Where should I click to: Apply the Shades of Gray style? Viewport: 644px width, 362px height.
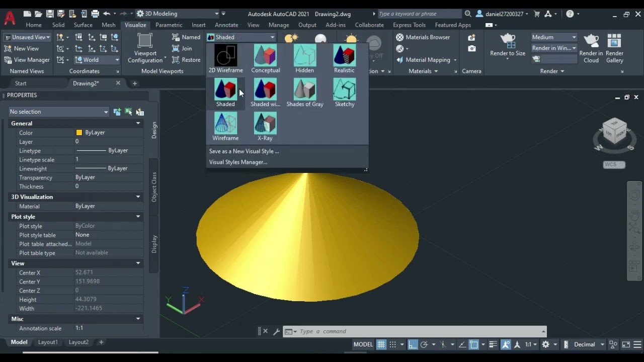pos(304,93)
